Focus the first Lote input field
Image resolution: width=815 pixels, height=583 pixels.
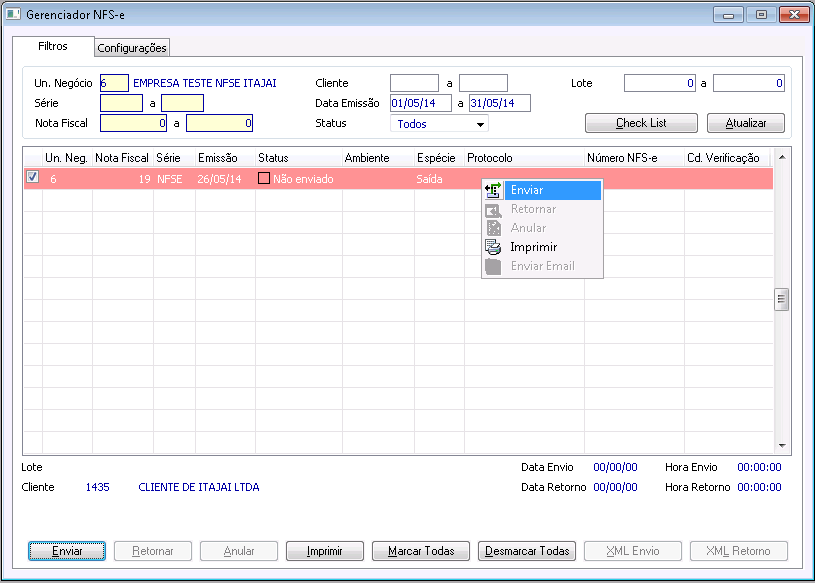660,83
